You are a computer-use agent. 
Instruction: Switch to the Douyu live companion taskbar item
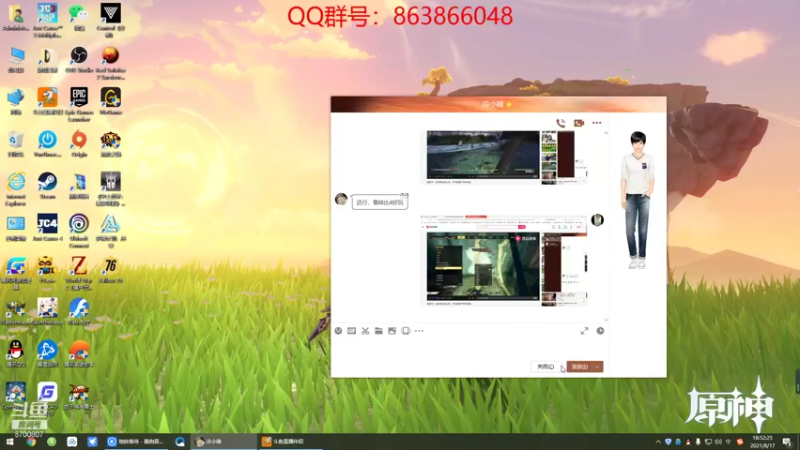tap(290, 441)
